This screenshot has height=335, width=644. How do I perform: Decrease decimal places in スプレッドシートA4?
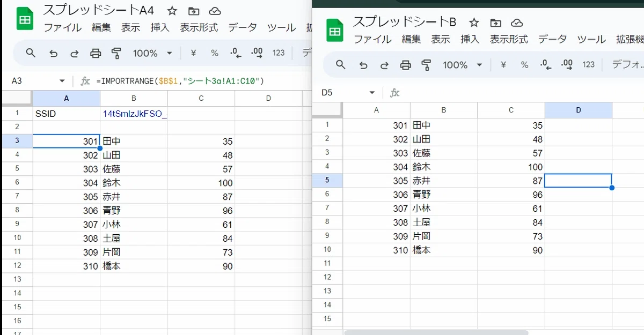tap(236, 53)
